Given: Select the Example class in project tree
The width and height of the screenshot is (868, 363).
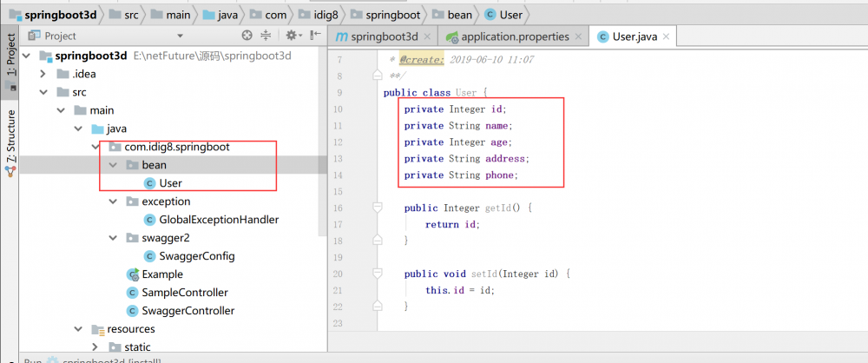Looking at the screenshot, I should coord(162,274).
